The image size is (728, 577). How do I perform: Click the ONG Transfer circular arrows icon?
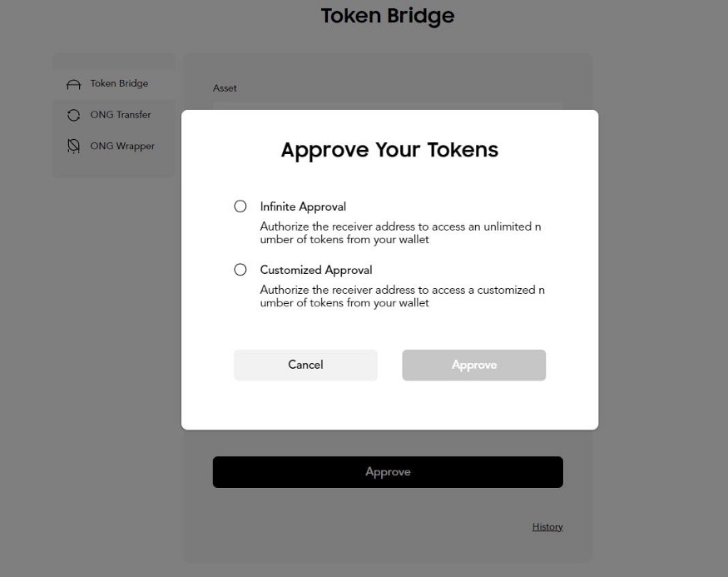pos(73,115)
